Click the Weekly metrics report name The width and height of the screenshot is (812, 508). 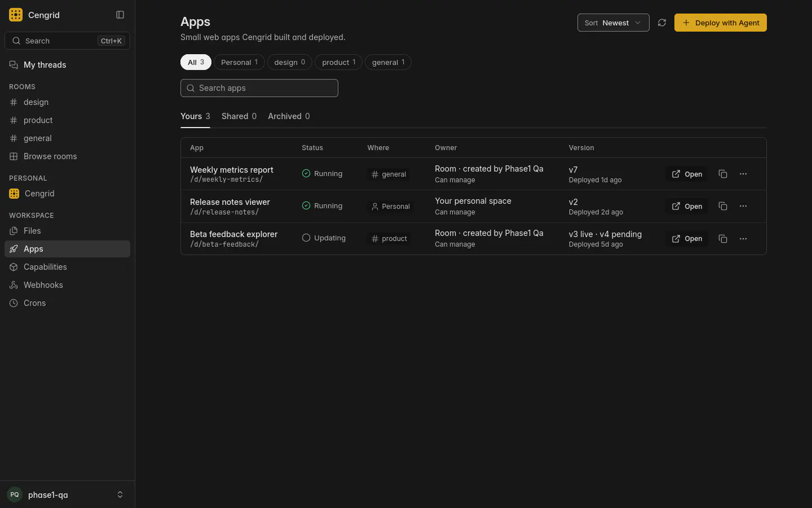[232, 170]
